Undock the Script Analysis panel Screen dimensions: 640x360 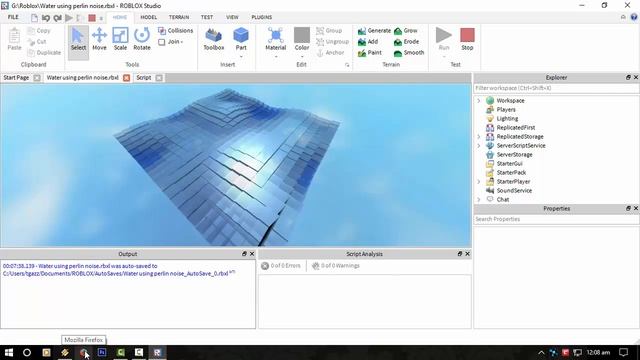tap(460, 254)
